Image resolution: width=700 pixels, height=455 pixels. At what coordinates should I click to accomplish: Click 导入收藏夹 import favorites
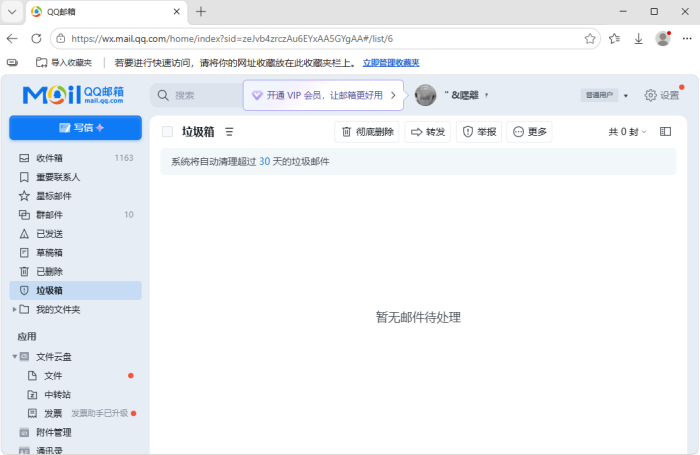64,63
